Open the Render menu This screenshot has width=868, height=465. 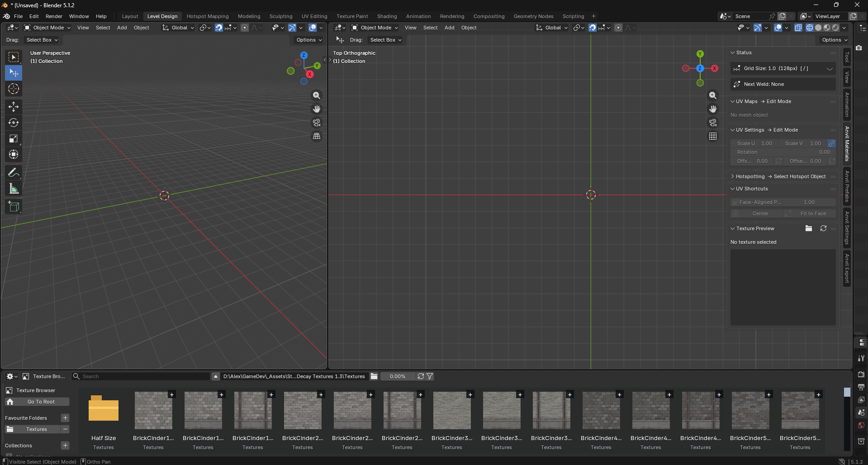click(x=54, y=16)
